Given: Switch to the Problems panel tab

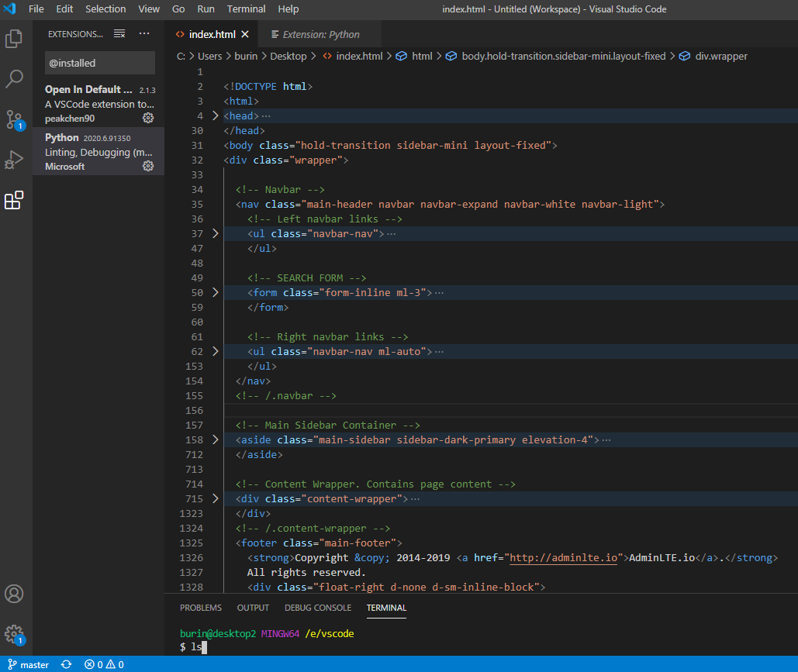Looking at the screenshot, I should [x=200, y=608].
